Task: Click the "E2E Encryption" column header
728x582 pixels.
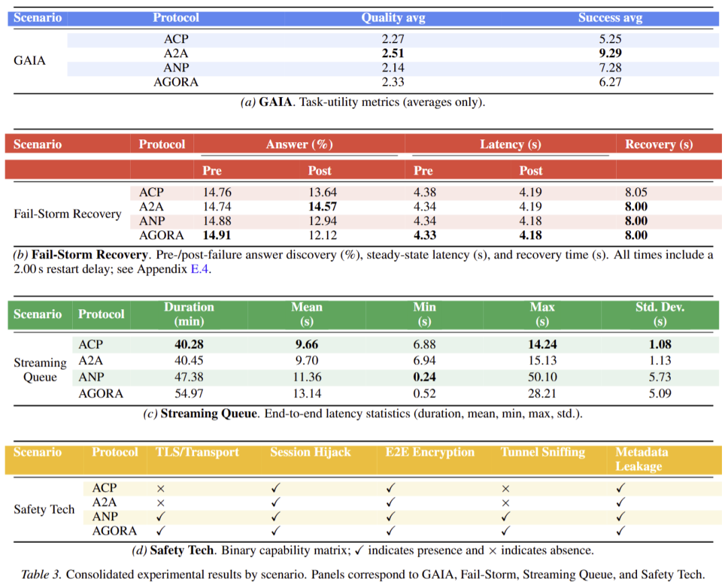Action: [x=430, y=452]
